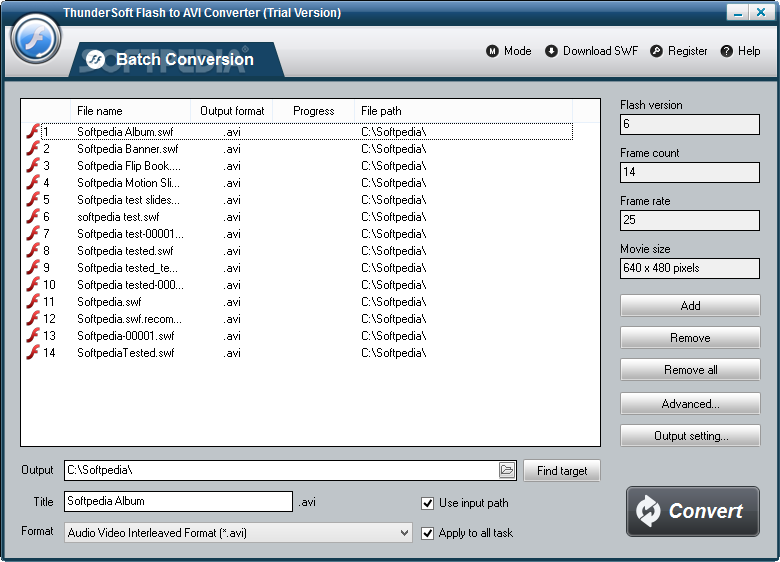This screenshot has width=780, height=562.
Task: Select the Softpedia tested_te... file
Action: pyautogui.click(x=127, y=268)
